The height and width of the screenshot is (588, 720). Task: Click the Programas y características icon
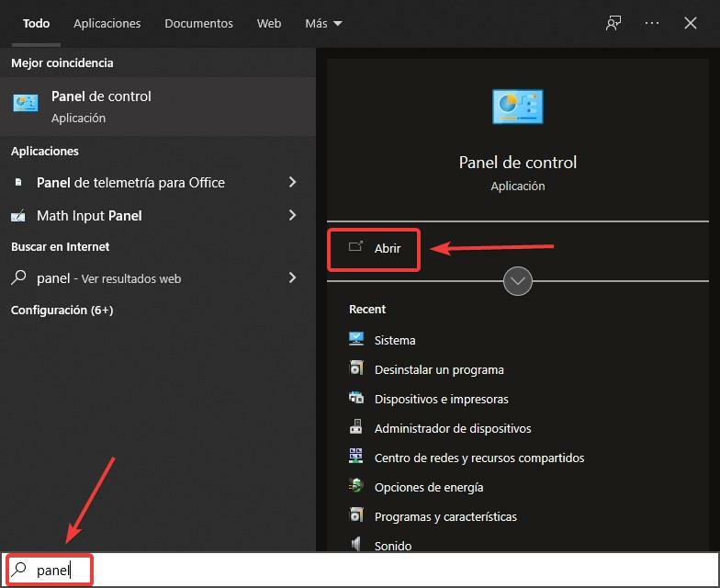[x=356, y=514]
